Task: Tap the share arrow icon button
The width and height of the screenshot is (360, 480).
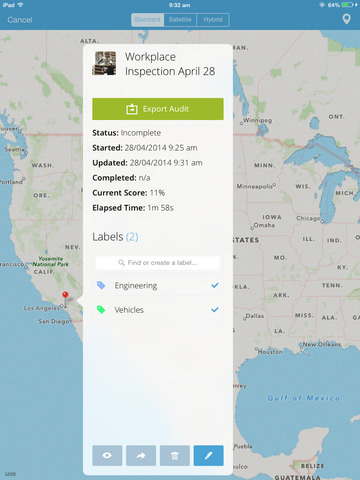Action: (141, 455)
